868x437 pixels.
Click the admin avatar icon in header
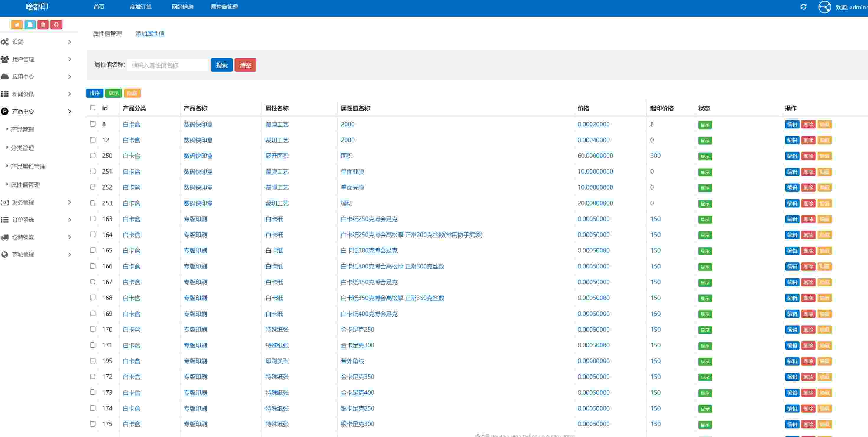[824, 7]
